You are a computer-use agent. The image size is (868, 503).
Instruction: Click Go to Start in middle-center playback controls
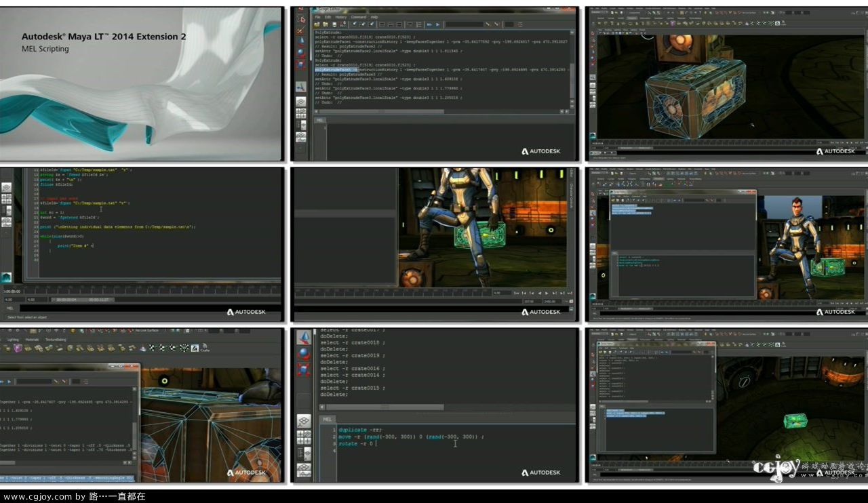[517, 293]
